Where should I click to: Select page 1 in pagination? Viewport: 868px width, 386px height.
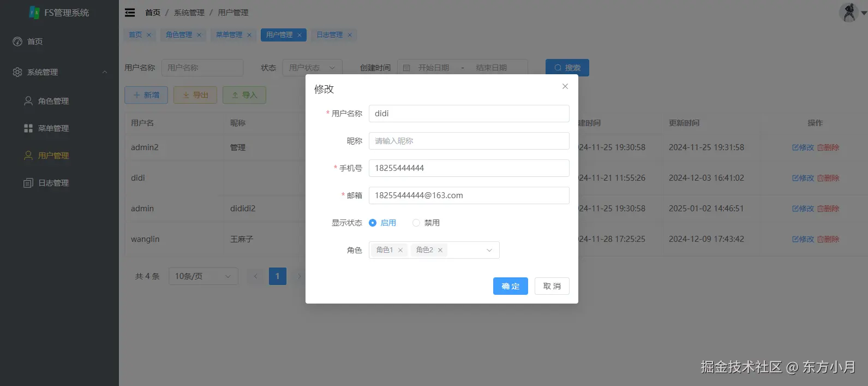click(277, 276)
